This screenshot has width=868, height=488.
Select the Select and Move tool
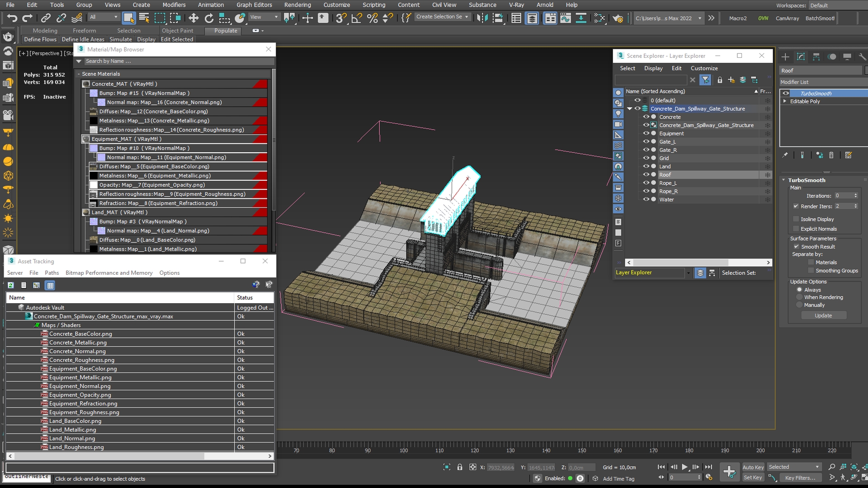[x=193, y=18]
